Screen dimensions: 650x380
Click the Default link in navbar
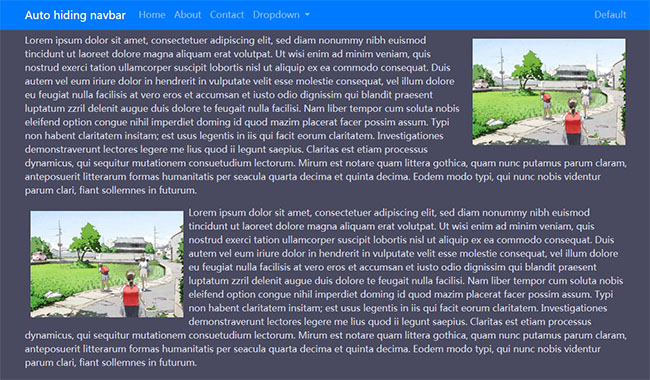pyautogui.click(x=610, y=15)
